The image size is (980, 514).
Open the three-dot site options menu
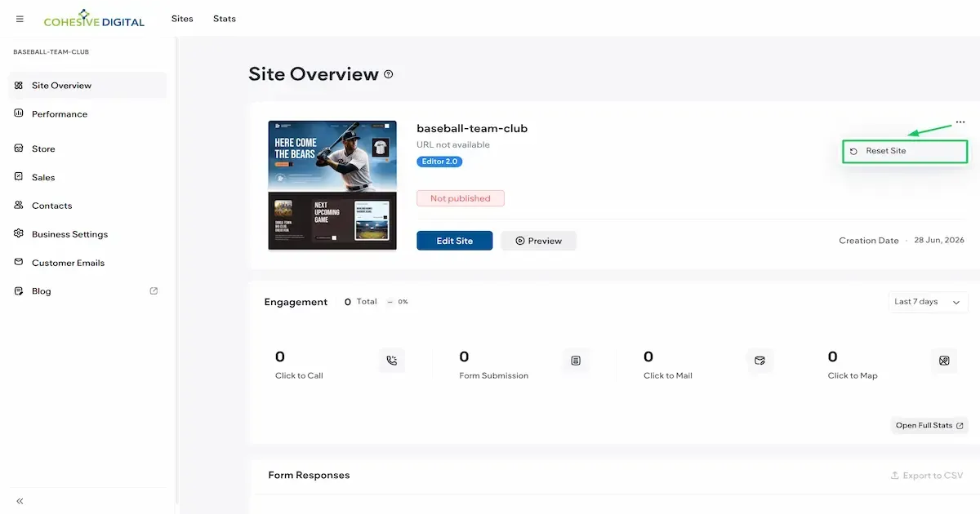(x=960, y=122)
